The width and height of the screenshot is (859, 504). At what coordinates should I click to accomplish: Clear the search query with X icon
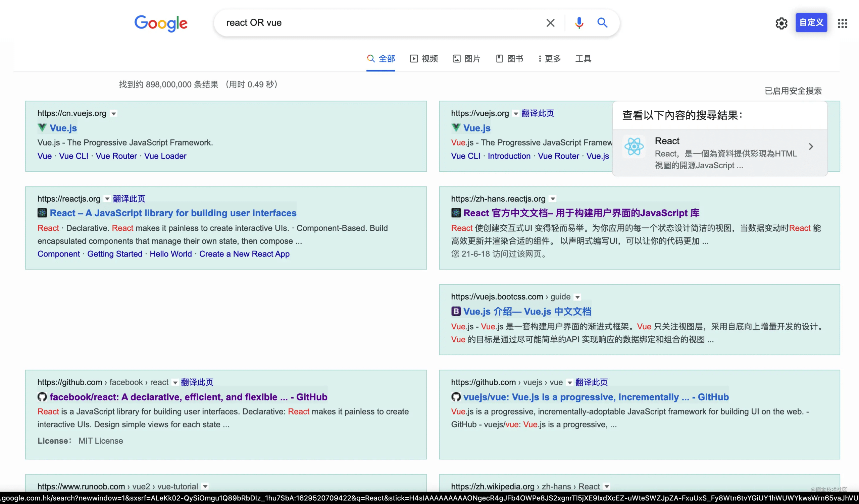pyautogui.click(x=550, y=23)
